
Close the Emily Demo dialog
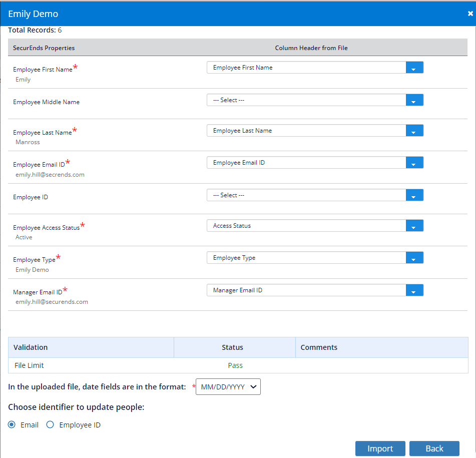click(470, 14)
